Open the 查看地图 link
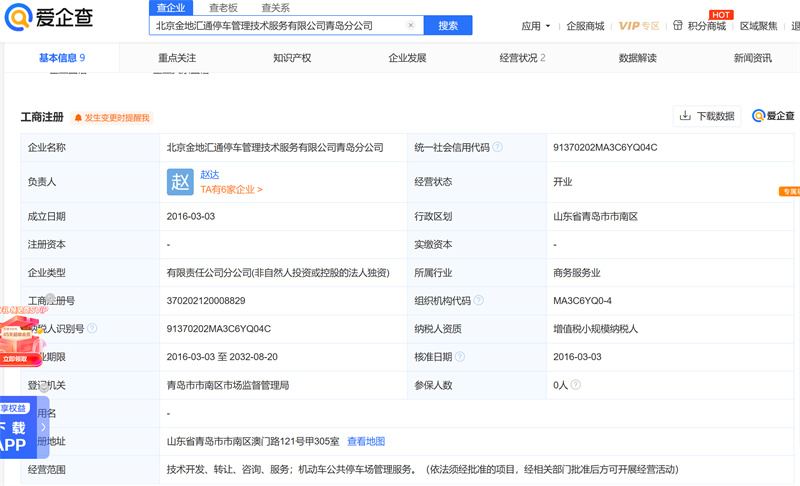 366,441
